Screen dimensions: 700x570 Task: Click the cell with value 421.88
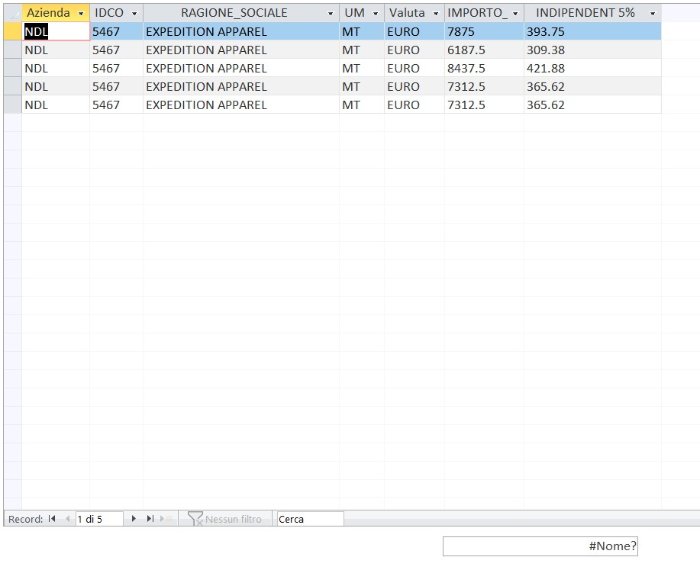pyautogui.click(x=592, y=68)
